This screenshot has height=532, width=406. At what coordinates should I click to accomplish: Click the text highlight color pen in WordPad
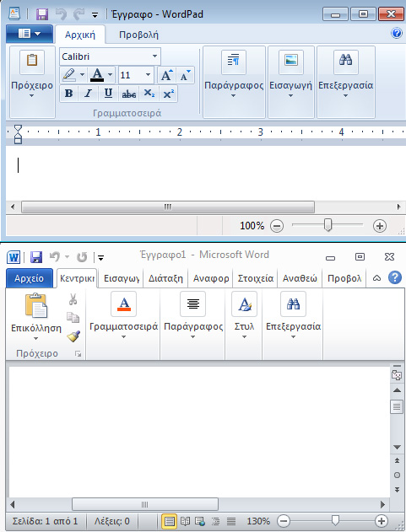tap(69, 75)
